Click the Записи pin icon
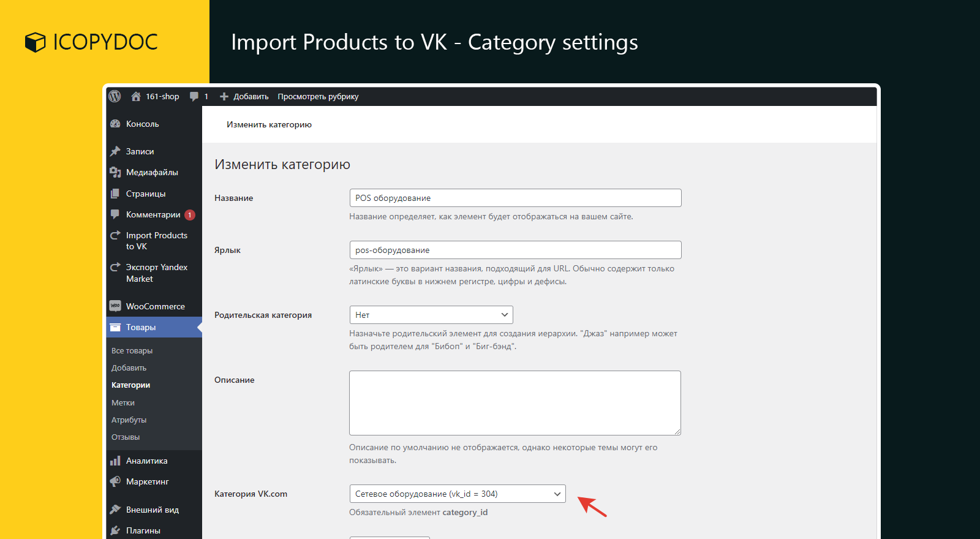The width and height of the screenshot is (980, 539). 115,151
